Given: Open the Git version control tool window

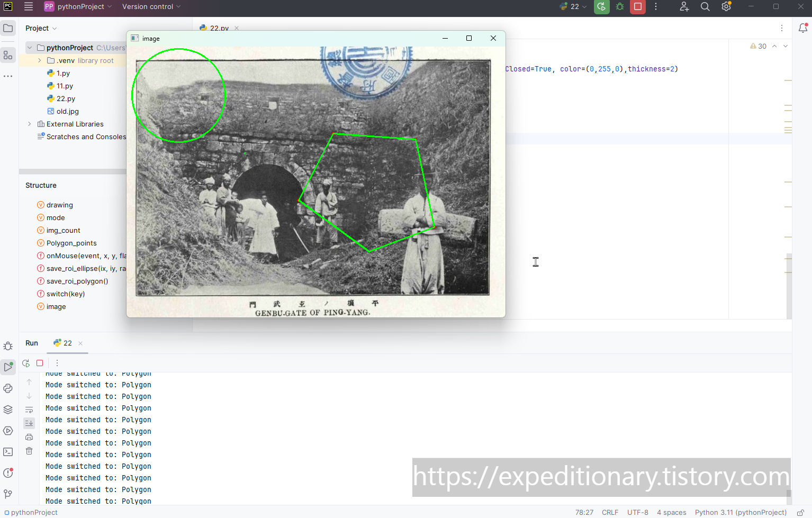Looking at the screenshot, I should pos(8,494).
